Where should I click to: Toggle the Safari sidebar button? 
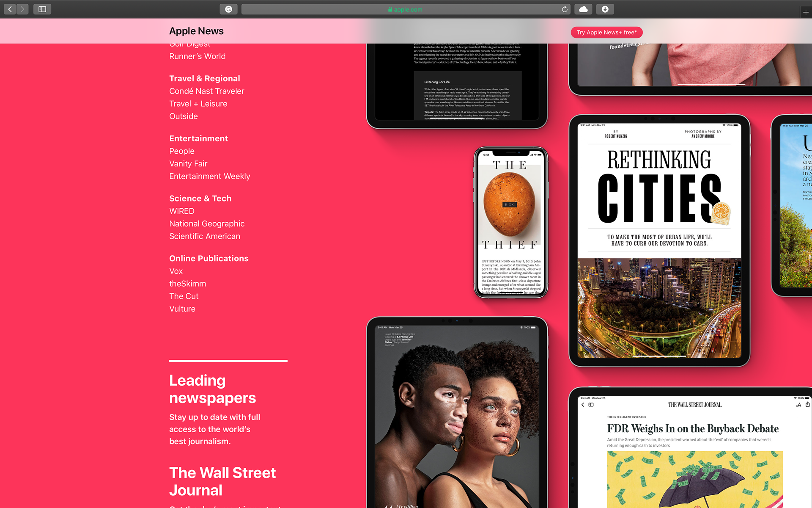click(x=42, y=9)
